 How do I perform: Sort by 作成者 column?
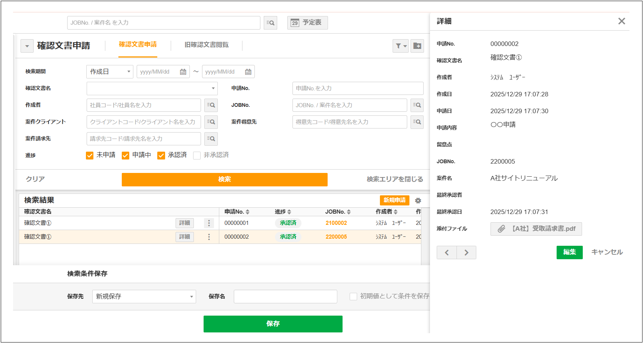tap(395, 212)
